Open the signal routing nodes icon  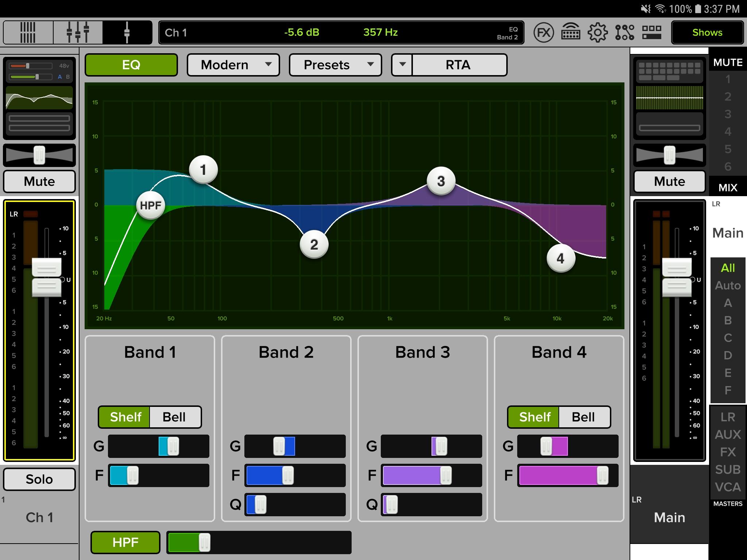point(624,33)
